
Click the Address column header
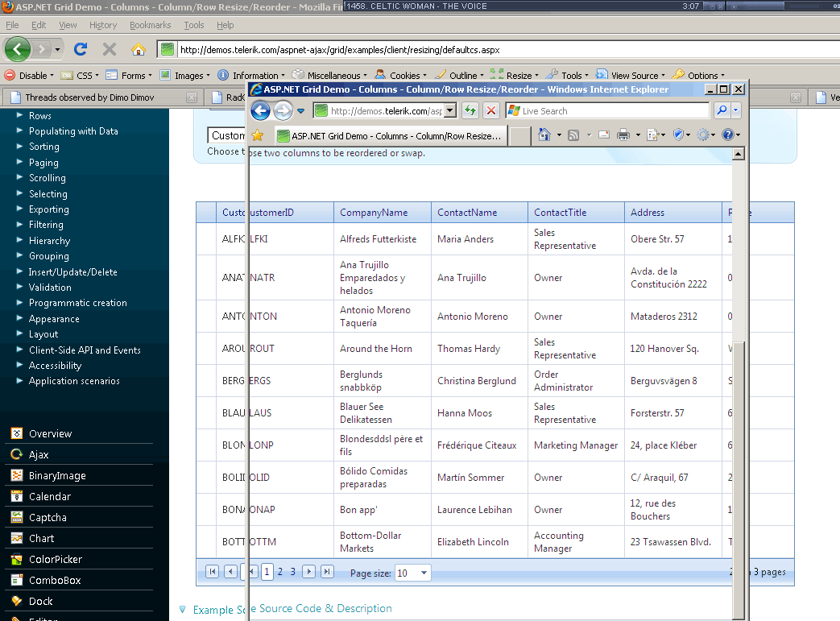(672, 212)
